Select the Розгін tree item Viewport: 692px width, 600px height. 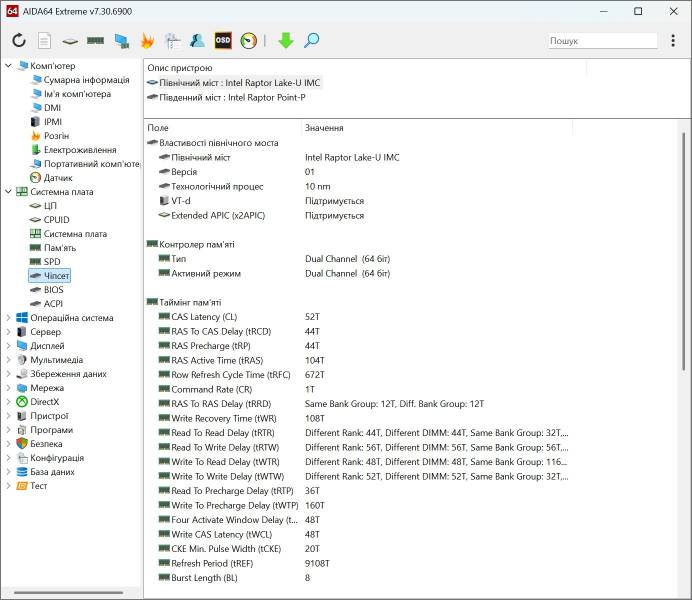click(x=56, y=136)
